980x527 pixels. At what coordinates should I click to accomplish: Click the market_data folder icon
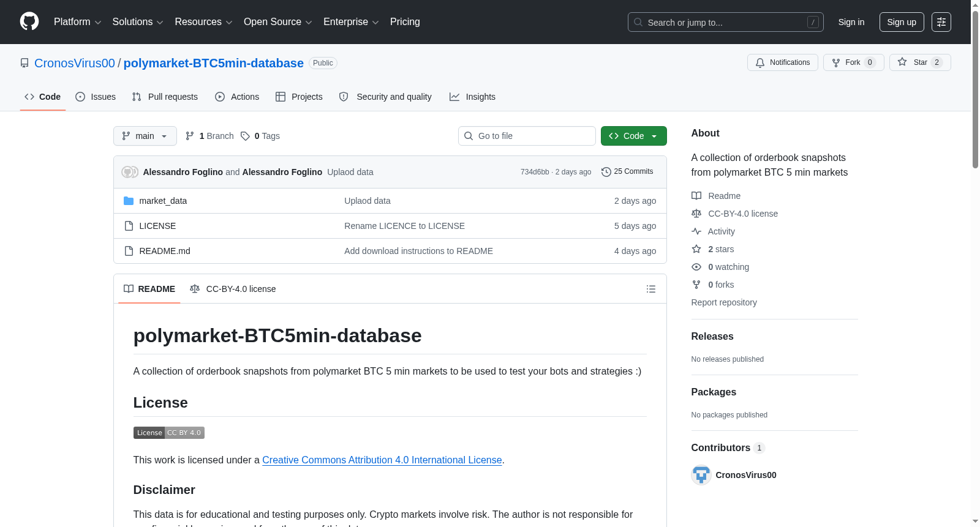(129, 201)
